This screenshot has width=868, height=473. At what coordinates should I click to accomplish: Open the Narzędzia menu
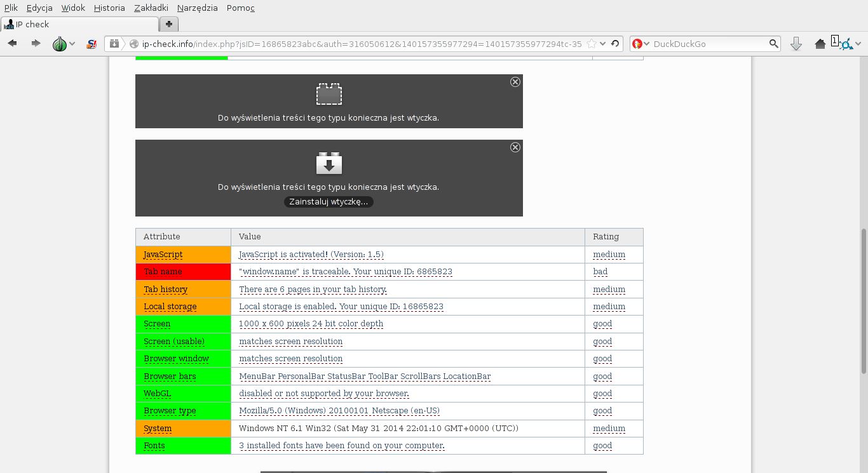(198, 8)
